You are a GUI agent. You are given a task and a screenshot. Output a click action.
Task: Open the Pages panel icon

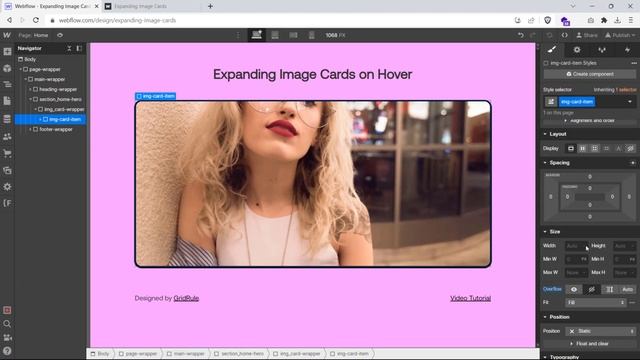[x=7, y=101]
